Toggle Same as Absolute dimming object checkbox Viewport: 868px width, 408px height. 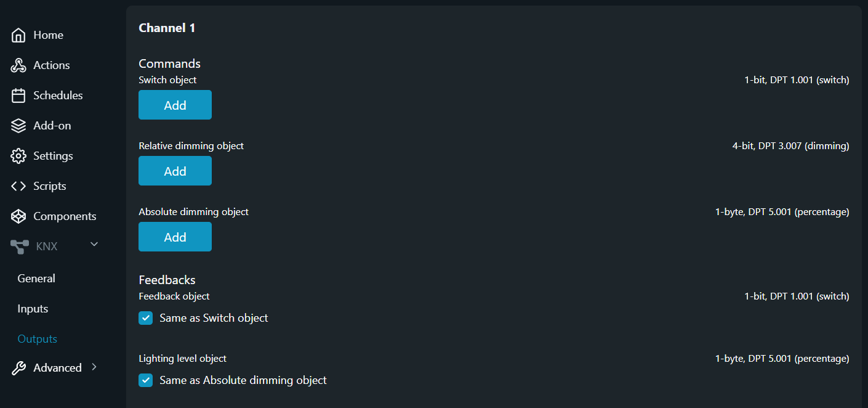[145, 380]
